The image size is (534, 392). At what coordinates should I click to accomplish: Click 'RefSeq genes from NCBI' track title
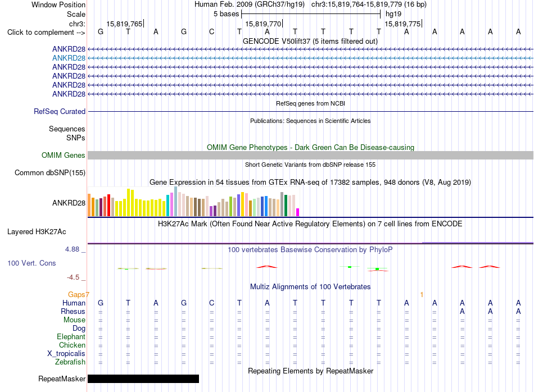[311, 103]
